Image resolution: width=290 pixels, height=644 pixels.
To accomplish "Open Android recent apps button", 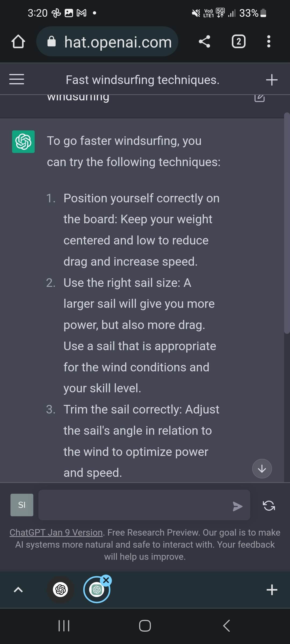I will [x=64, y=626].
